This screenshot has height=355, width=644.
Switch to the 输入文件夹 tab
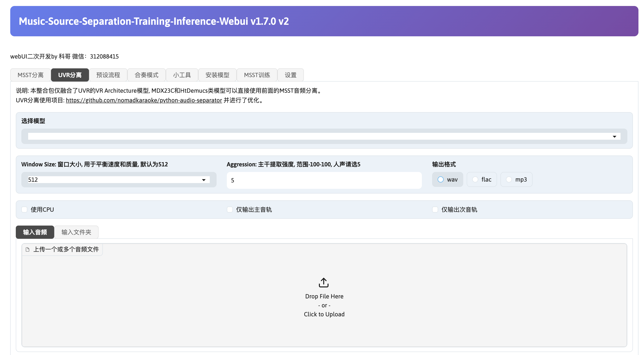click(76, 232)
